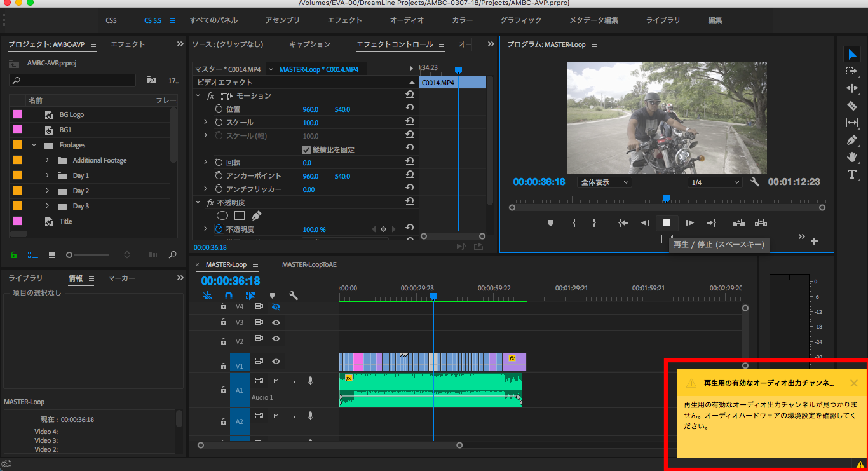Click program monitor wrench settings icon

[755, 182]
